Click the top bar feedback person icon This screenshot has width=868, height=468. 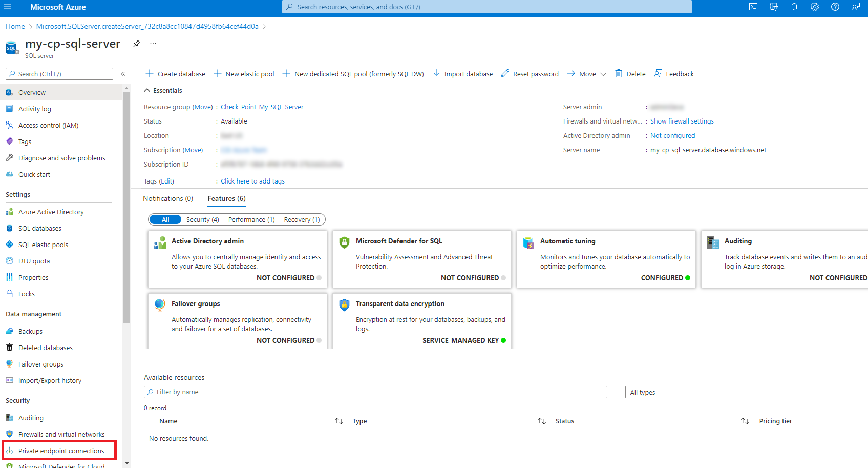[856, 7]
